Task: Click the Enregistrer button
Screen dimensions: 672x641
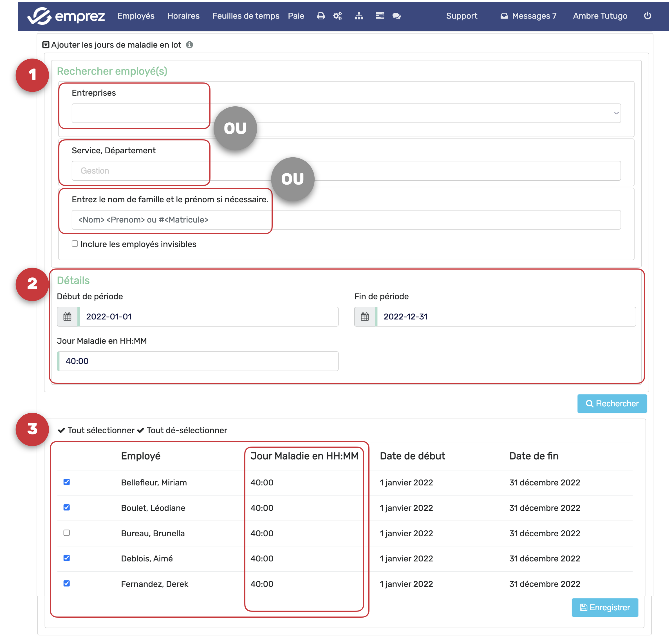Action: coord(604,607)
